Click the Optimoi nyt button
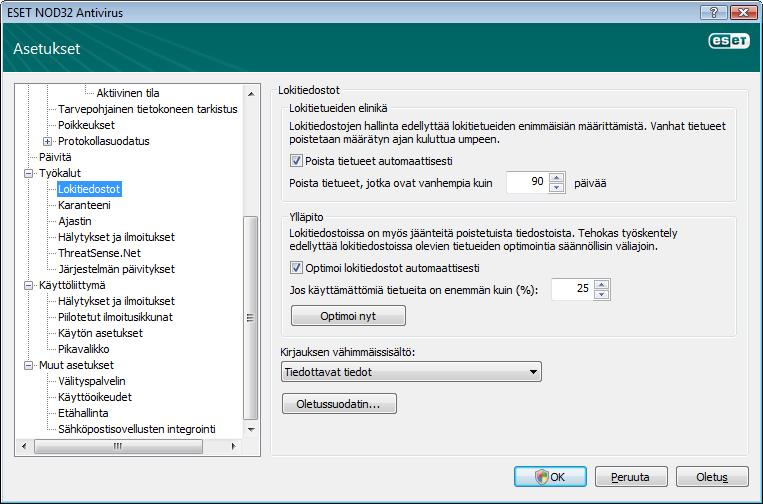763x504 pixels. [348, 316]
